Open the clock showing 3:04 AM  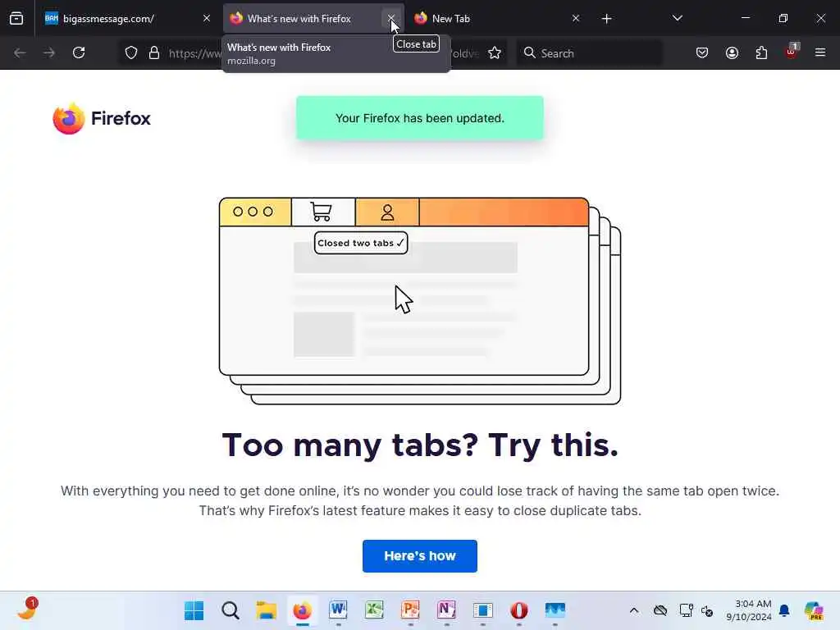[x=748, y=610]
